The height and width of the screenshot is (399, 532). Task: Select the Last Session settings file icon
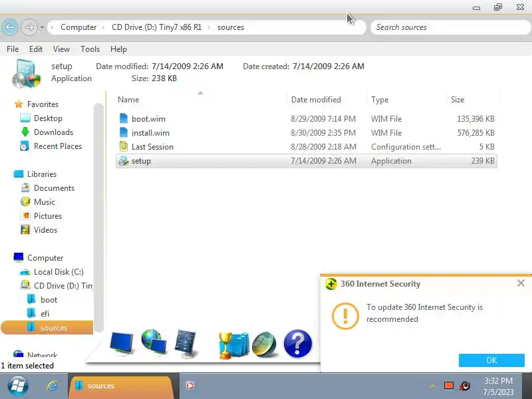tap(124, 146)
